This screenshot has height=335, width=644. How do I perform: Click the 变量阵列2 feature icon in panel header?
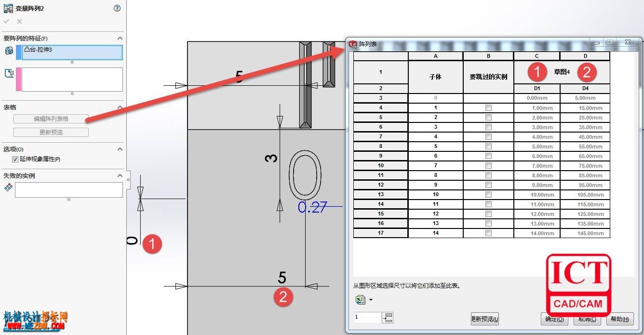point(8,8)
